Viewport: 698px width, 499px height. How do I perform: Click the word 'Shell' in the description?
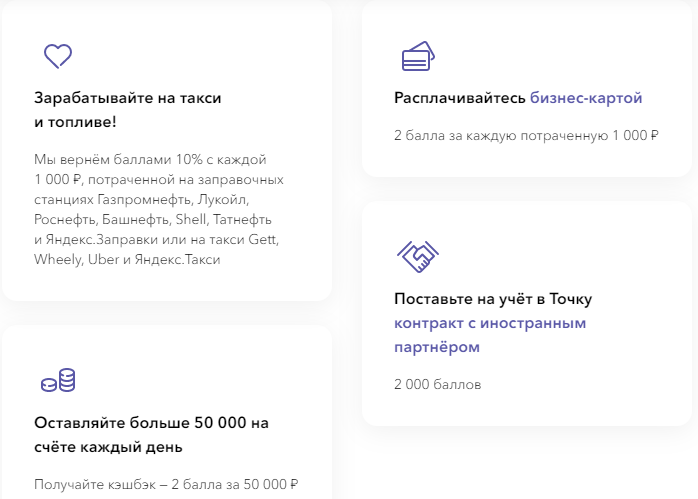pos(190,219)
